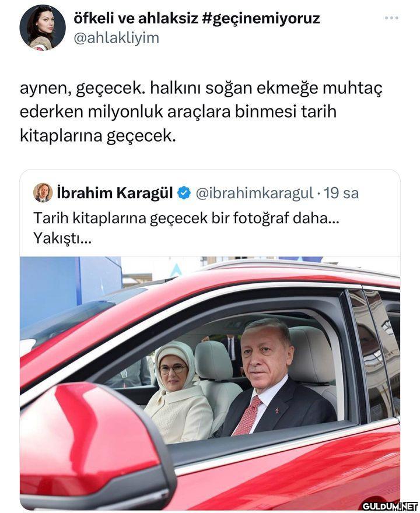420x513 pixels.
Task: Click the red side mirror in photo
Action: click(95, 447)
